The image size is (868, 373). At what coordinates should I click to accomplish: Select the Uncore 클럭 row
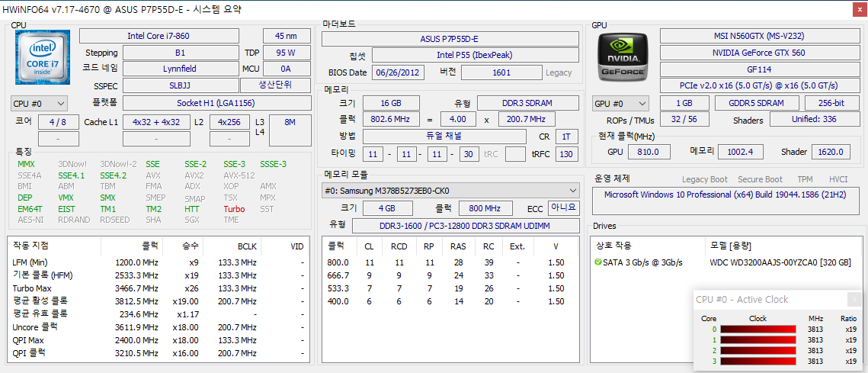[159, 327]
